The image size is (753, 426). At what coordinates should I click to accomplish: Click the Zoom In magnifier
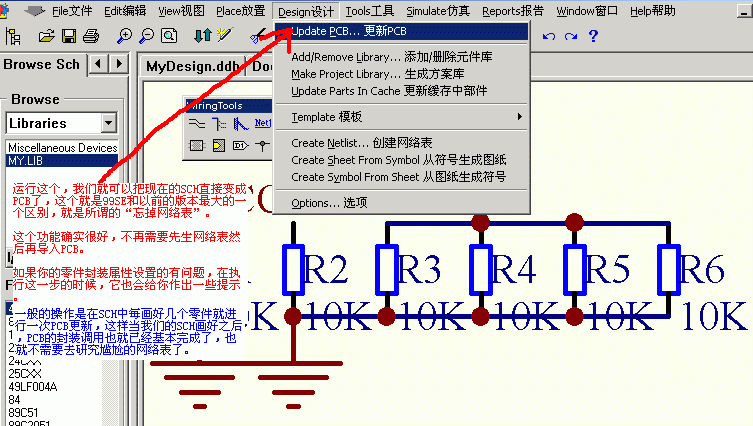[x=124, y=36]
